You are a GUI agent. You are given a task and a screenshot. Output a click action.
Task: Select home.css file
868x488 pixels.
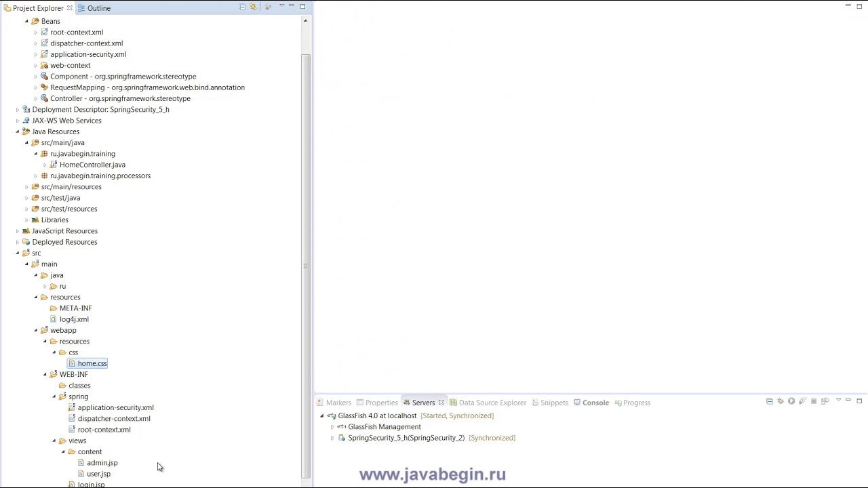coord(92,363)
